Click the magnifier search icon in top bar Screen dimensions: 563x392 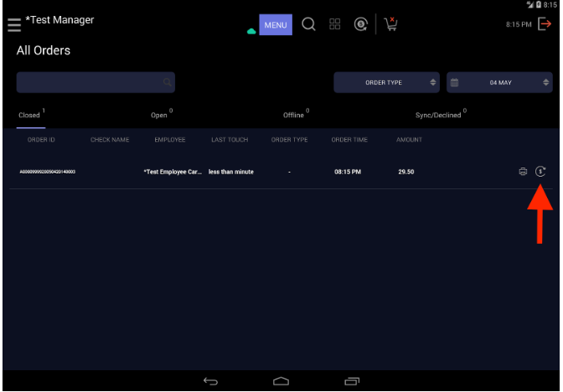pyautogui.click(x=308, y=24)
